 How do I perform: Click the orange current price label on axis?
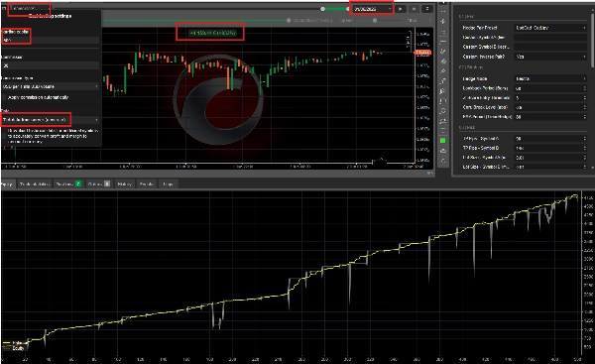pos(423,53)
